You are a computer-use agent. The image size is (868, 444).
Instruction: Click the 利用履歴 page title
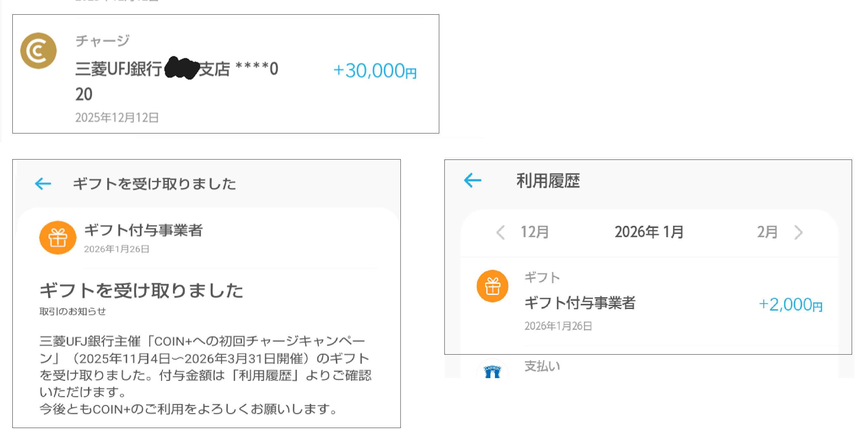coord(548,181)
